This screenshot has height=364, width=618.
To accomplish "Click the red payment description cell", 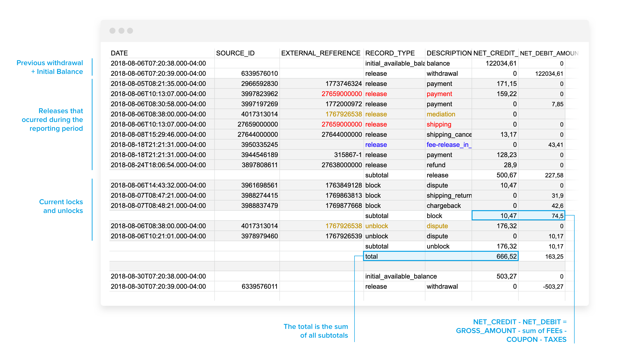I will (439, 94).
